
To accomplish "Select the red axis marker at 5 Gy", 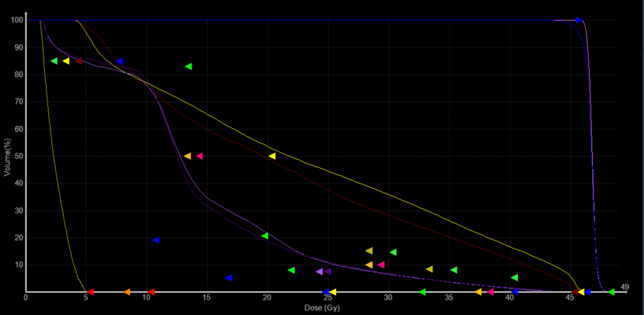I will click(90, 292).
